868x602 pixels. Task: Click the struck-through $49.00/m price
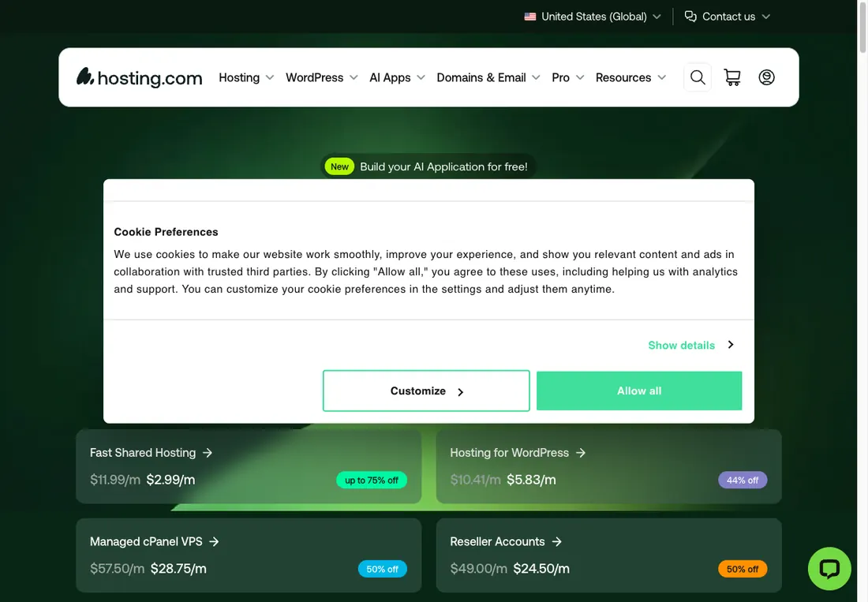tap(478, 569)
